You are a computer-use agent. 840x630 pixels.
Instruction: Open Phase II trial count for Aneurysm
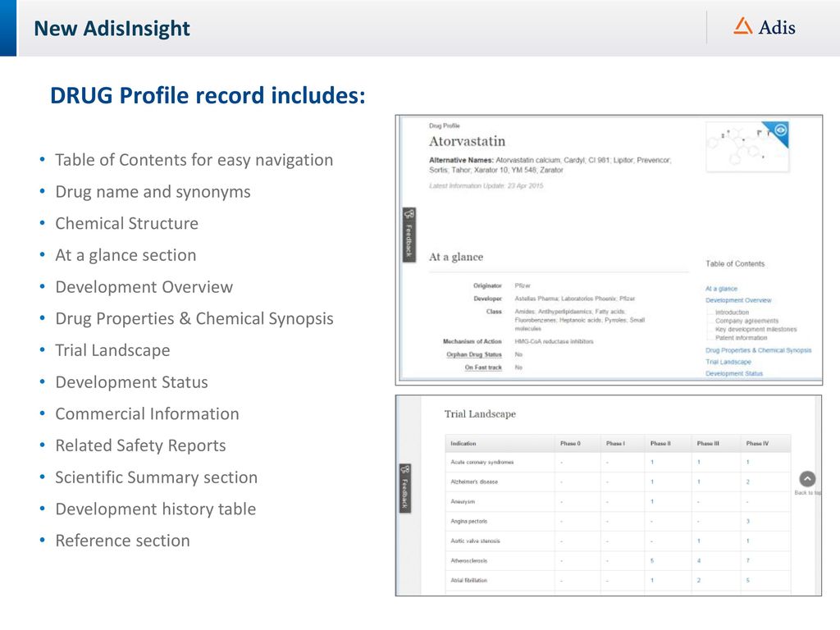click(x=652, y=501)
